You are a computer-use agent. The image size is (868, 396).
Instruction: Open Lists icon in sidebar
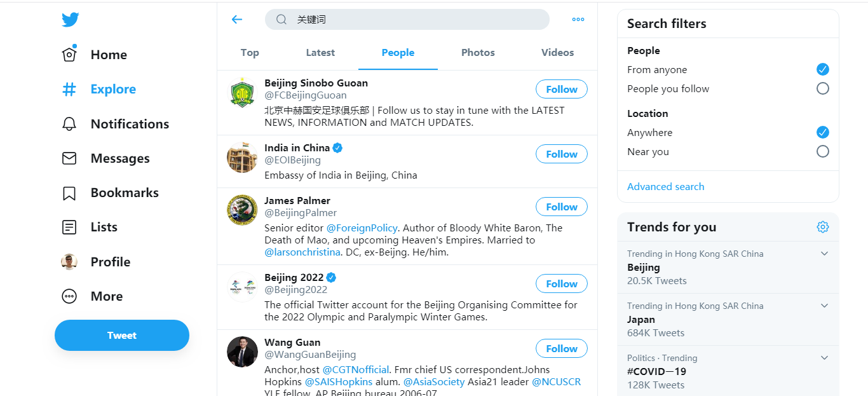pos(69,227)
